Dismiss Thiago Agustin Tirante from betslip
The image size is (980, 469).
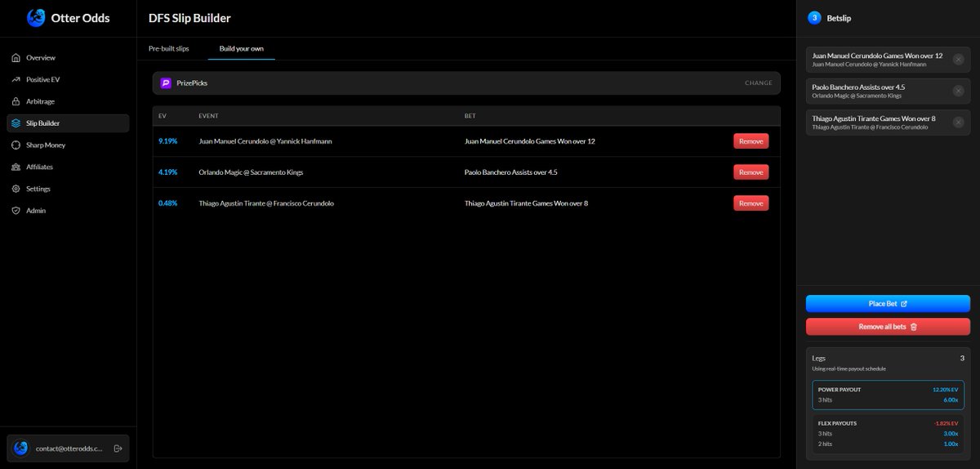coord(958,123)
